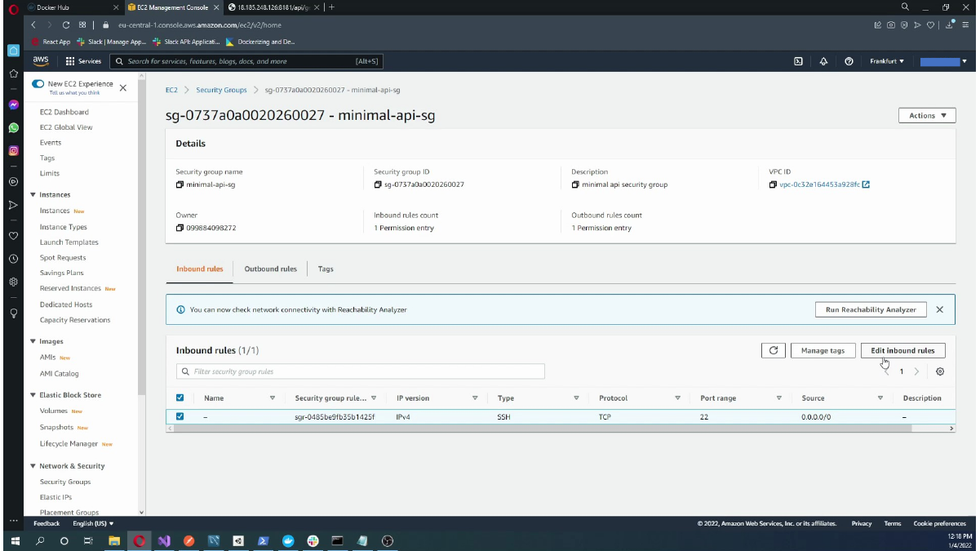Open WhatsApp in Opera sidebar
980x551 pixels.
click(13, 128)
